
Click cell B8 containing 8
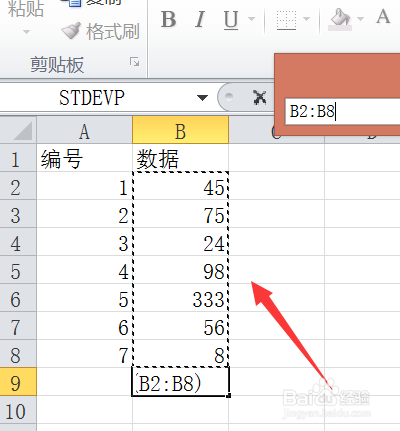[x=180, y=354]
